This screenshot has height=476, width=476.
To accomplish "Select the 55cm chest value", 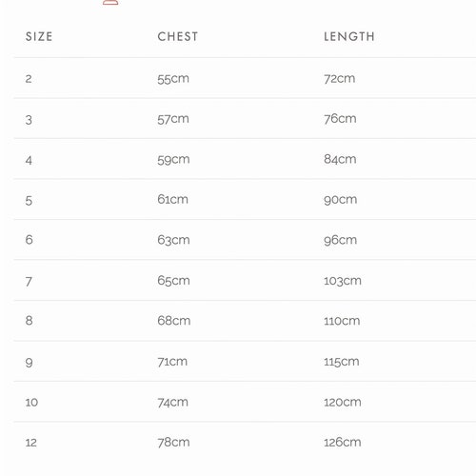I will click(173, 79).
